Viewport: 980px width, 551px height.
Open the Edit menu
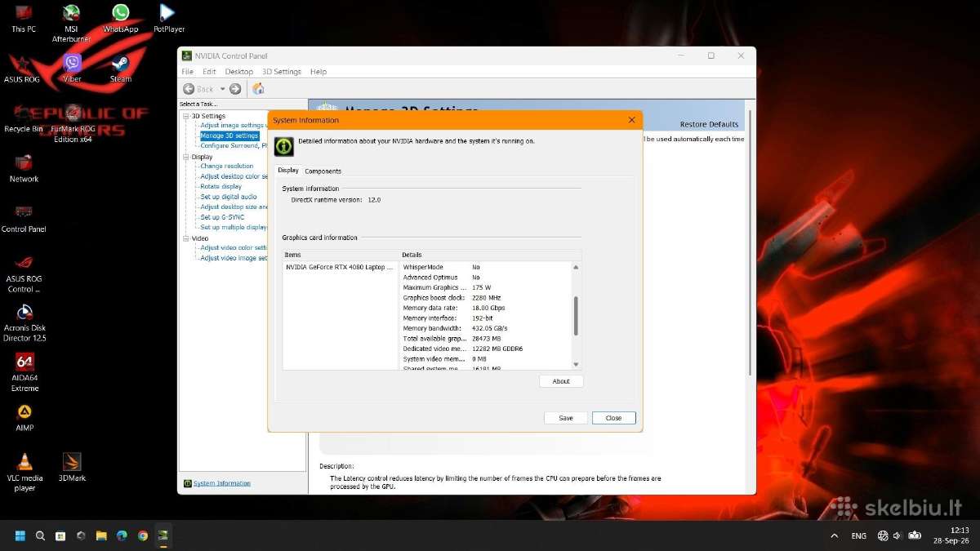pos(209,72)
